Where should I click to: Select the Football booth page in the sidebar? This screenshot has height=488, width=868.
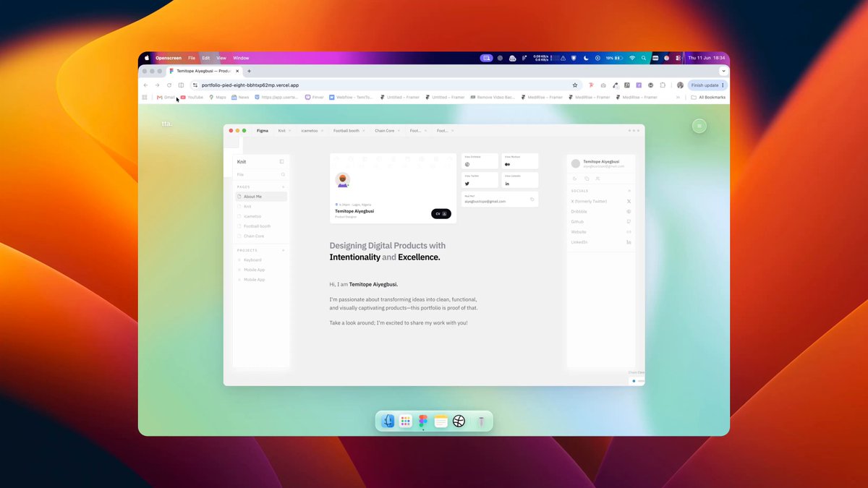[x=261, y=226]
